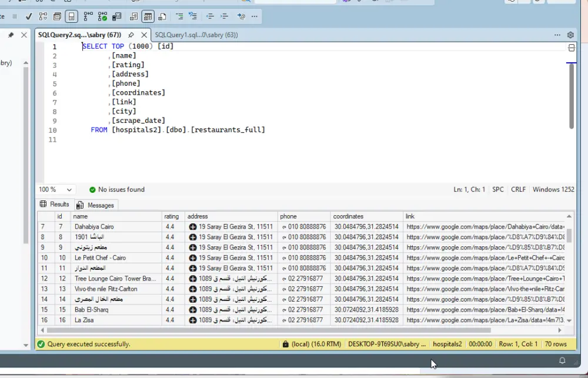Click the left panel scroll down arrow
Image resolution: width=588 pixels, height=378 pixels.
[x=25, y=345]
